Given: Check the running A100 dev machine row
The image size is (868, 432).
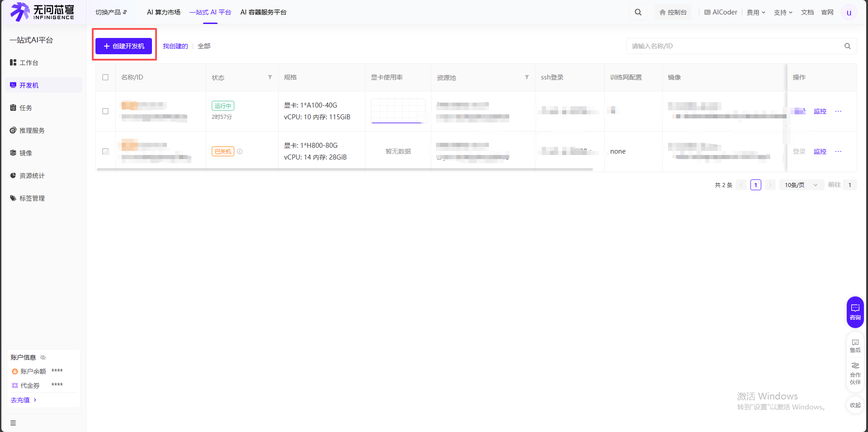Looking at the screenshot, I should point(105,111).
